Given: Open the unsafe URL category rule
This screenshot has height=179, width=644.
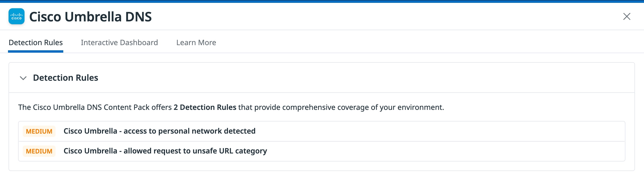Looking at the screenshot, I should click(165, 151).
